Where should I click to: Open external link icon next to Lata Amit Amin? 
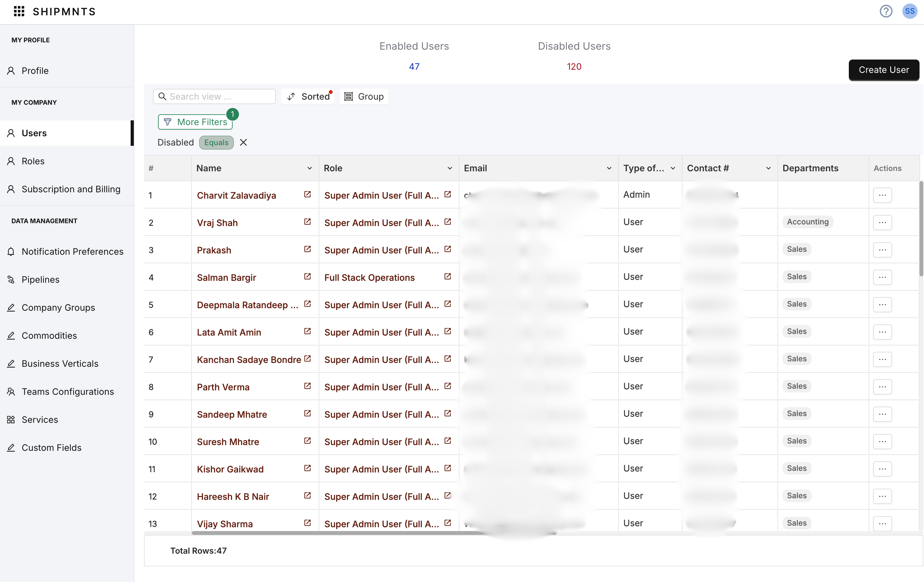pos(307,331)
